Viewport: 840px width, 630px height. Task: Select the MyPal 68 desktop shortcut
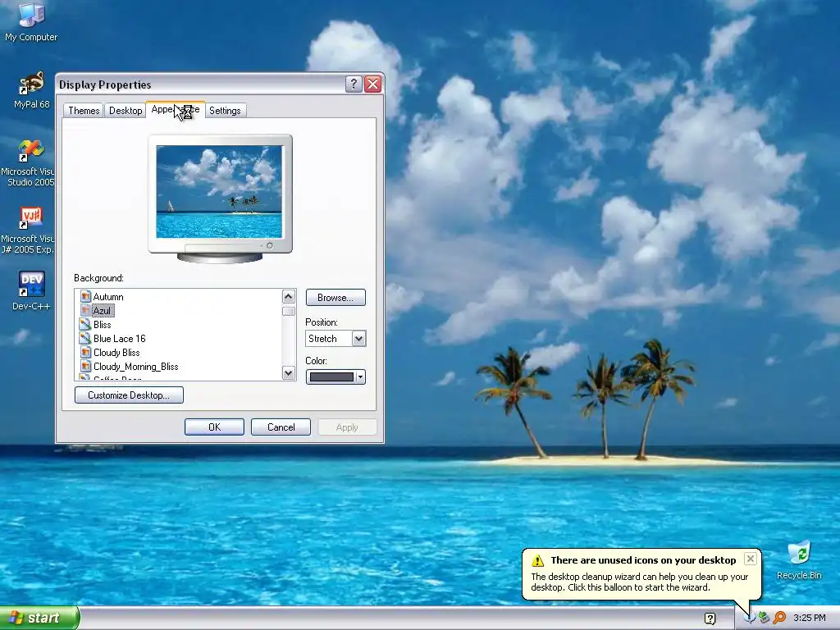(x=31, y=90)
